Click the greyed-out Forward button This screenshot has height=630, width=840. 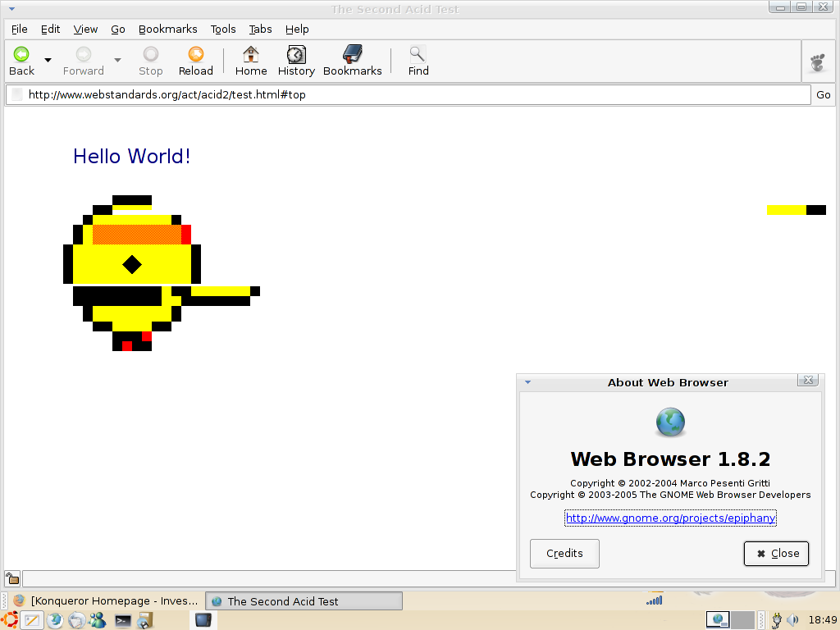[84, 61]
